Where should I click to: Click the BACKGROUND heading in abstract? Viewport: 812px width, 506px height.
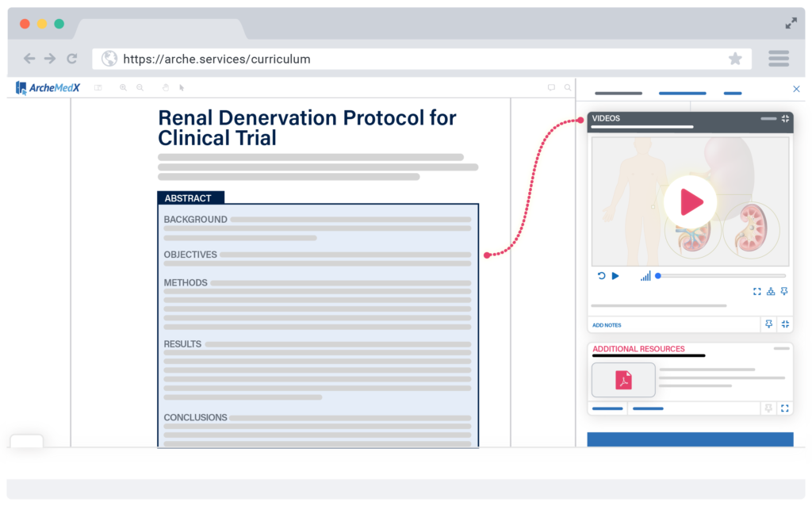click(195, 220)
